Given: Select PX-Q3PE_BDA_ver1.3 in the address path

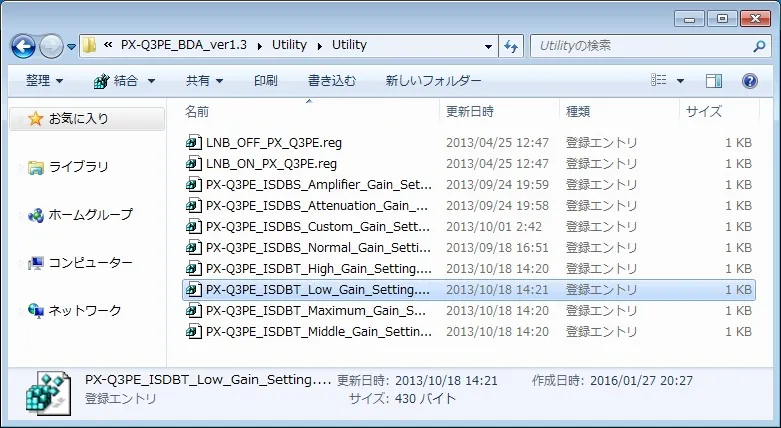Looking at the screenshot, I should tap(183, 45).
